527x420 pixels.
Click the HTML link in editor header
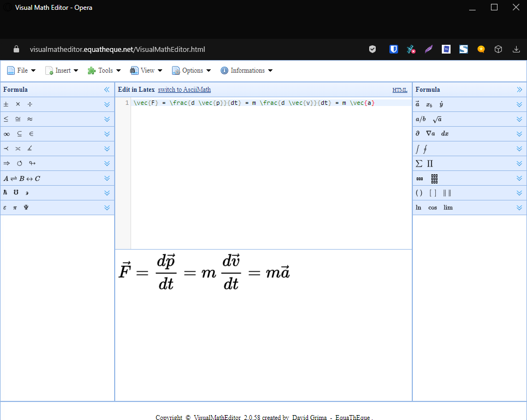400,90
